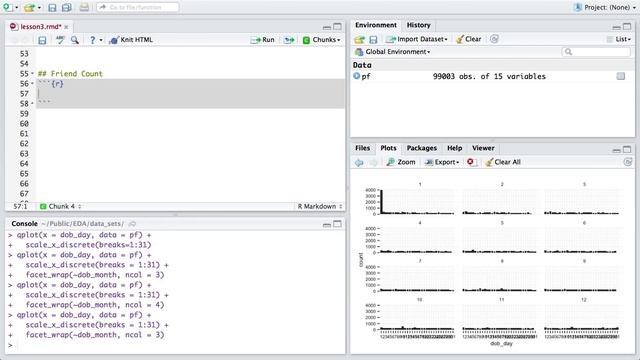Remove current plot with red X icon

(x=471, y=162)
